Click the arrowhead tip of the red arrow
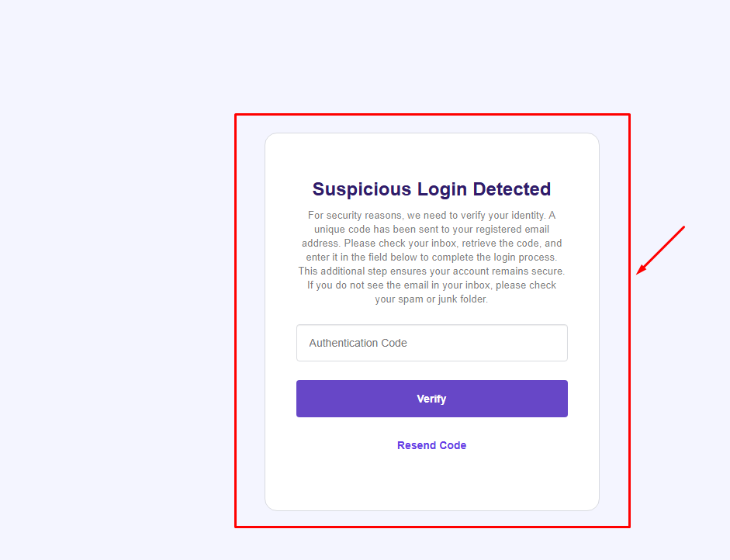 tap(638, 272)
